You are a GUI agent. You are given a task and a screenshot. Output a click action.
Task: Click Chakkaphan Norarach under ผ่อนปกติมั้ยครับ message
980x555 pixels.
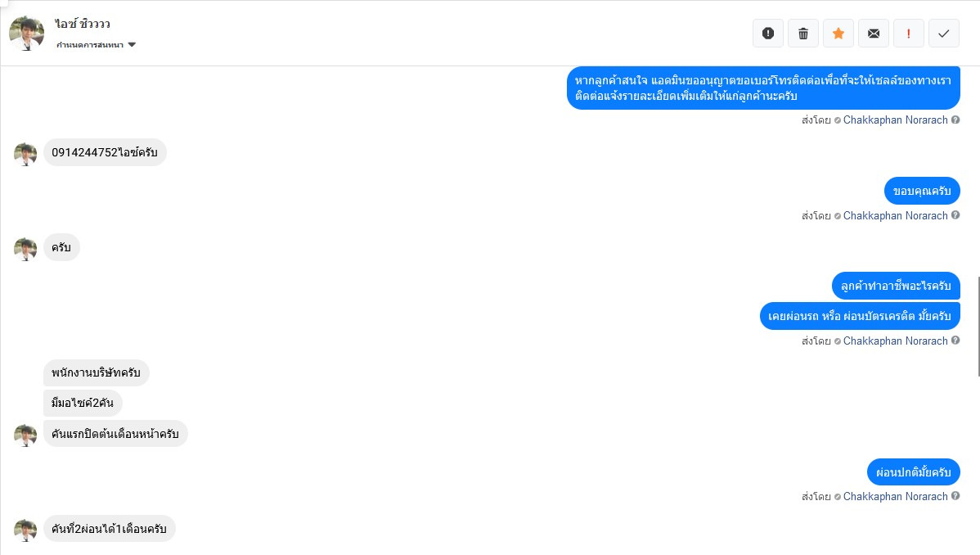[895, 497]
